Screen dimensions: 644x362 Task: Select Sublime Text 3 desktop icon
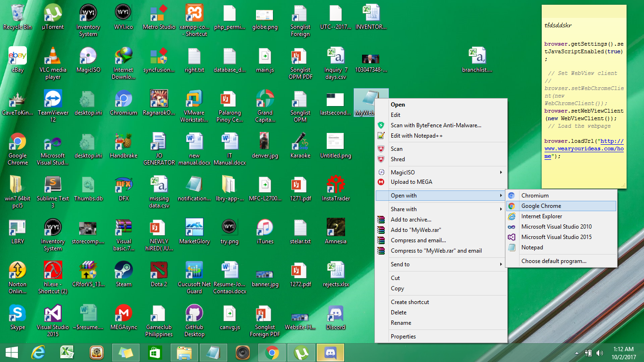(53, 192)
